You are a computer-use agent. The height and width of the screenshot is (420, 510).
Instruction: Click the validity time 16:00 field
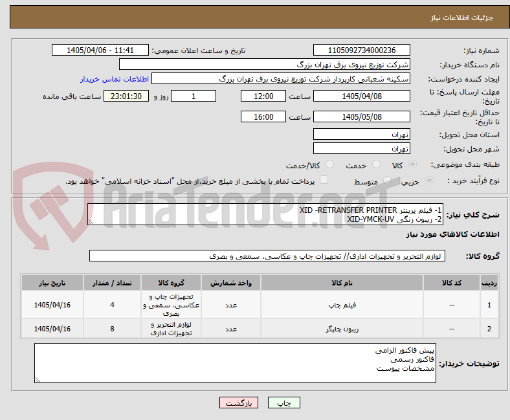coord(263,116)
